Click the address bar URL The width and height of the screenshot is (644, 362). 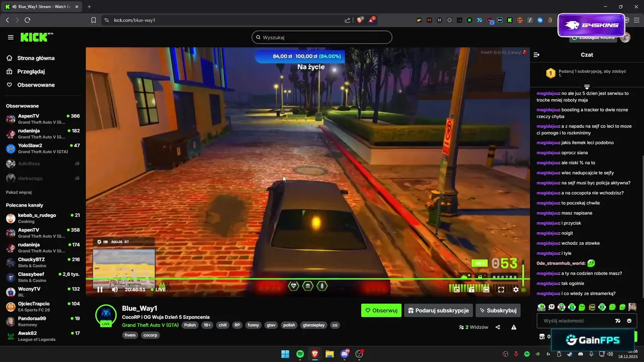coord(134,20)
